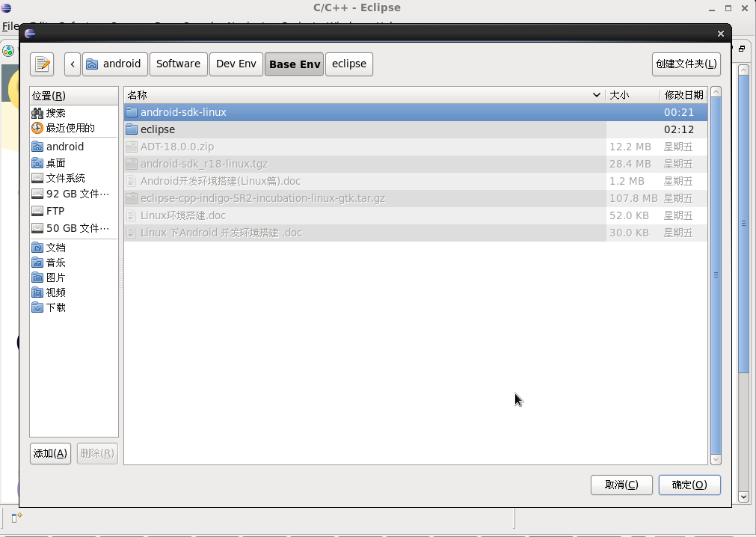Click the 创建文件夹(L) button

[685, 64]
